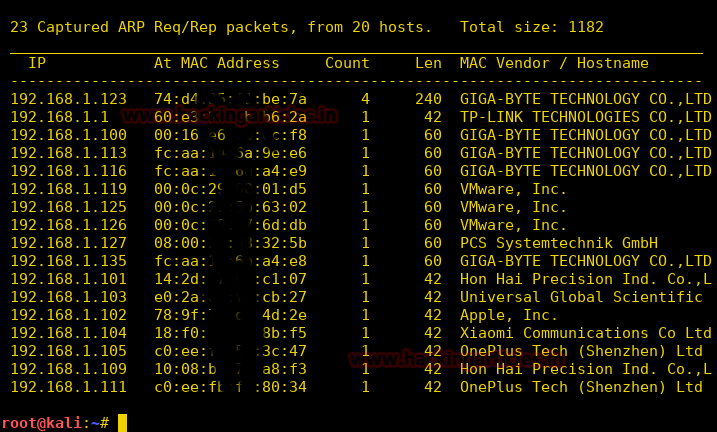Click the 'Len' column header
Viewport: 717px width, 432px height.
click(428, 63)
